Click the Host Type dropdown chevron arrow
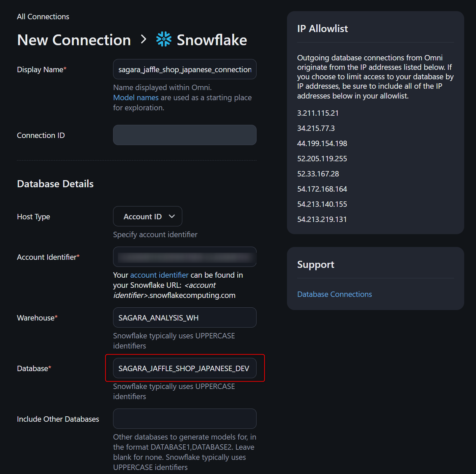This screenshot has width=476, height=474. pyautogui.click(x=172, y=217)
